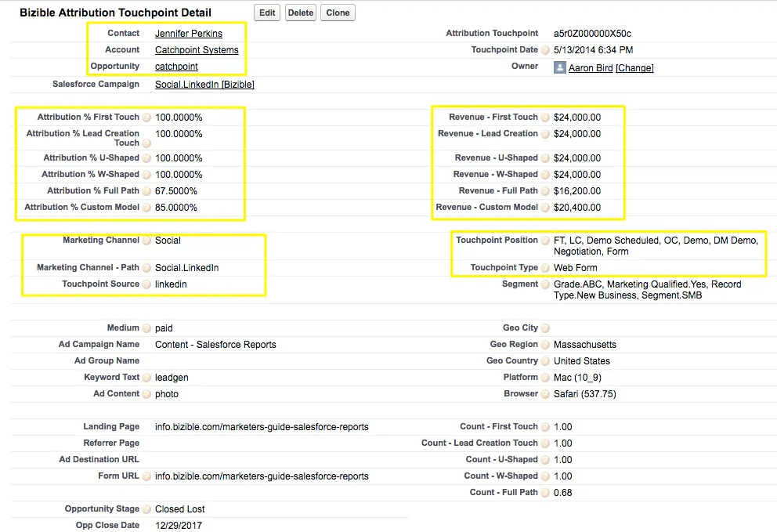Viewport: 777px width, 532px height.
Task: Click help icon next to Touchpoint Type
Action: click(545, 268)
